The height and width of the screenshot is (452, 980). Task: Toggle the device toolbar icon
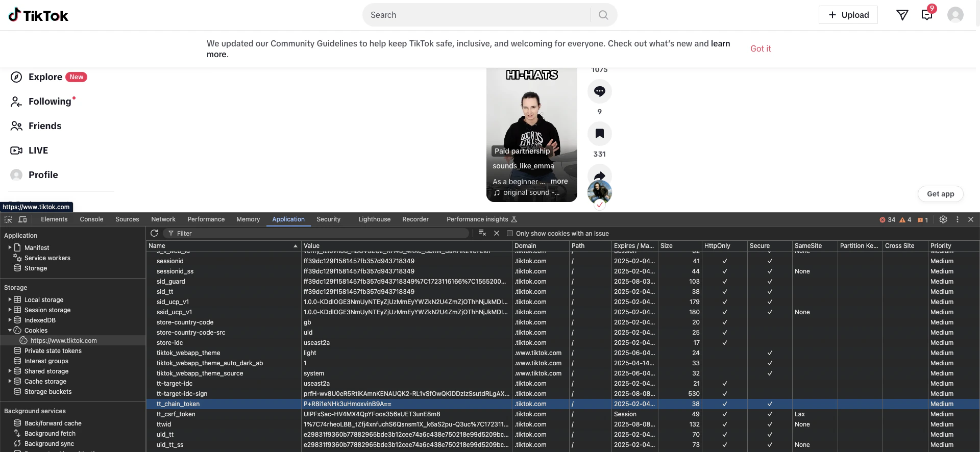point(23,219)
